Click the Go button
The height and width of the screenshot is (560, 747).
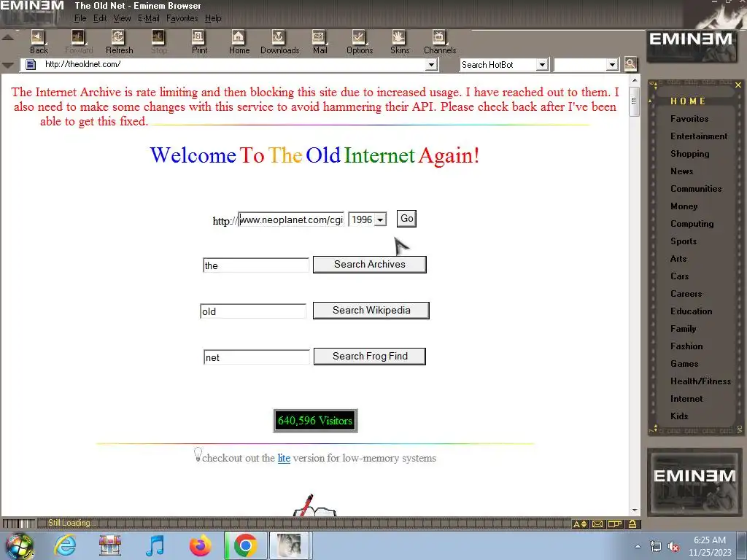406,219
